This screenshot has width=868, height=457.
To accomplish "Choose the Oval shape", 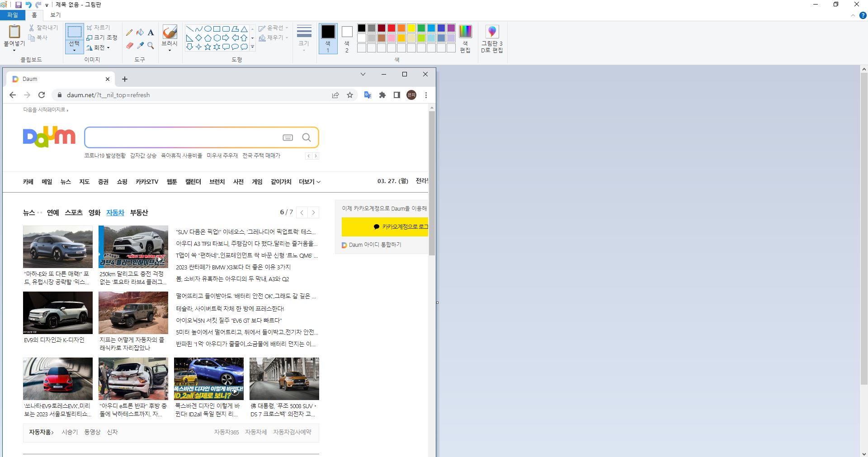I will click(x=208, y=28).
